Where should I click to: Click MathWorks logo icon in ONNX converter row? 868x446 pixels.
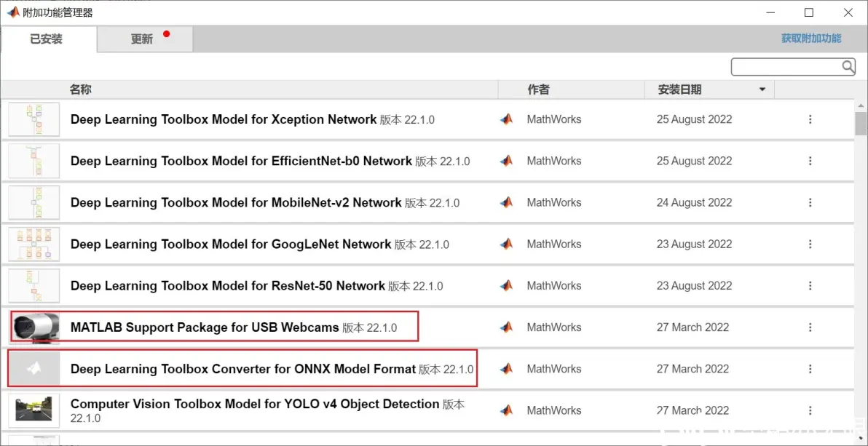(507, 369)
